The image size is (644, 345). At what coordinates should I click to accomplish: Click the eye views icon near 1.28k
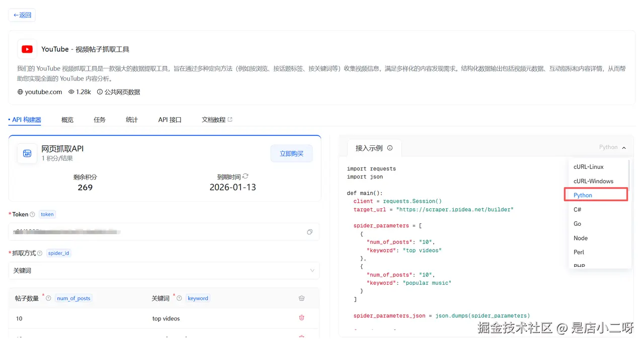pos(71,92)
